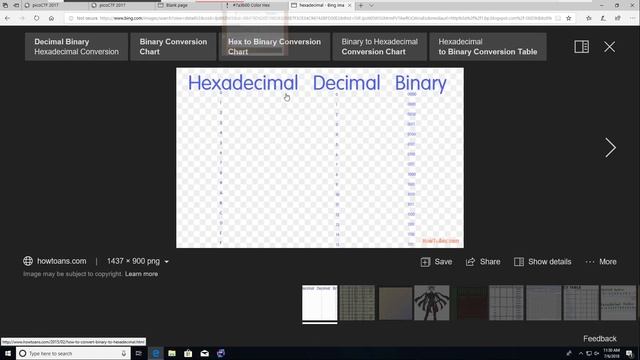Click the taskbar clock

point(611,353)
